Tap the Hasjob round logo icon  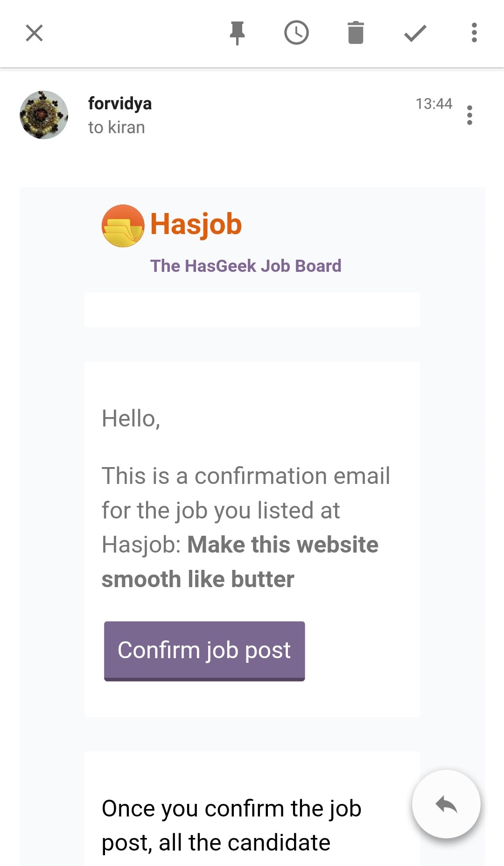[x=123, y=226]
